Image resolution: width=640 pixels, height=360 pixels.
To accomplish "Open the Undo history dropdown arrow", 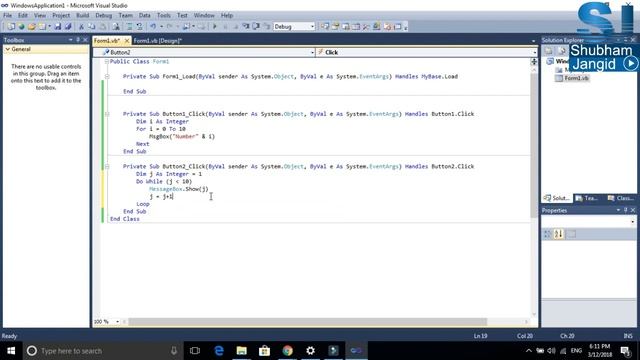I will click(x=161, y=27).
